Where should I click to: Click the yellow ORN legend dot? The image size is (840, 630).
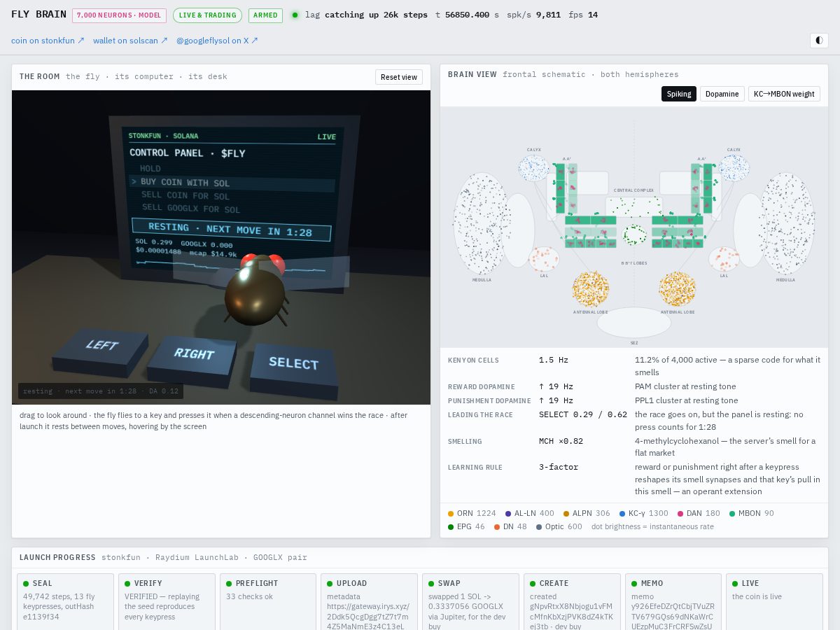point(451,514)
